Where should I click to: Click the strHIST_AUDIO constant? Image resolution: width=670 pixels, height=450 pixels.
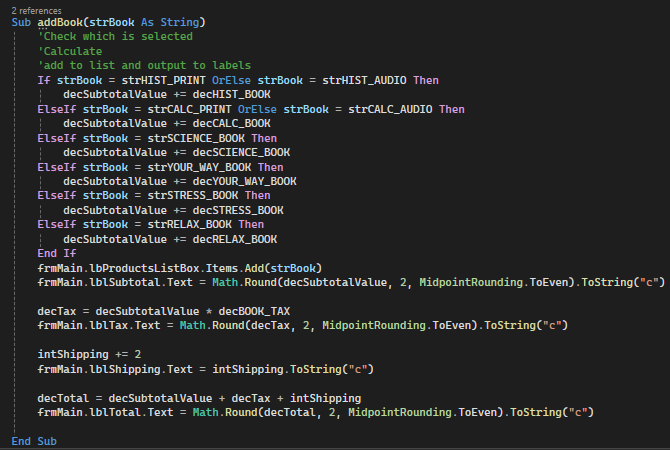pos(364,80)
